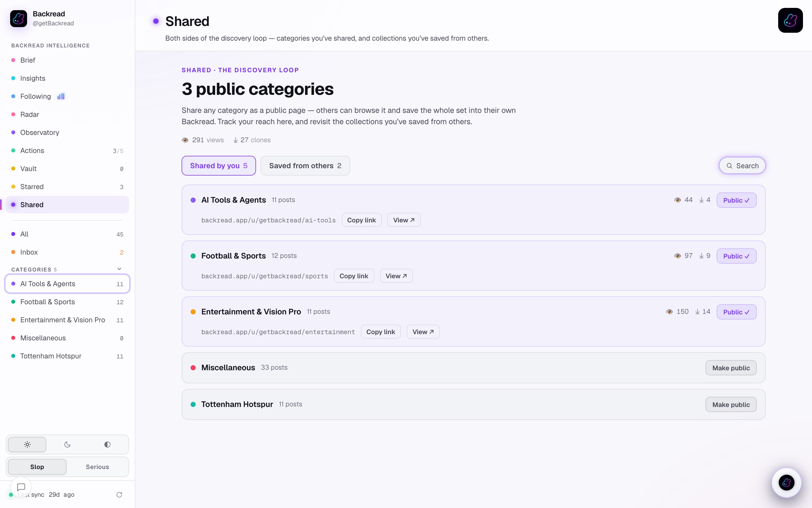Open the Search field

pos(742,166)
